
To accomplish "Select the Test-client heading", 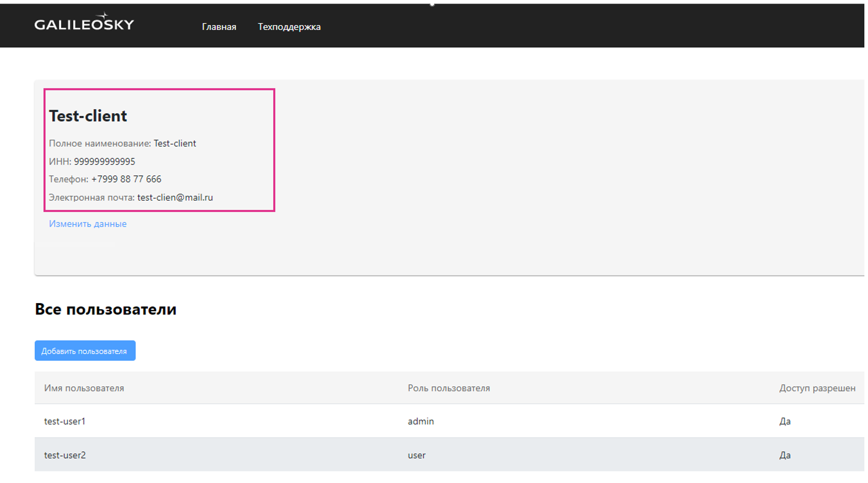I will (x=88, y=116).
